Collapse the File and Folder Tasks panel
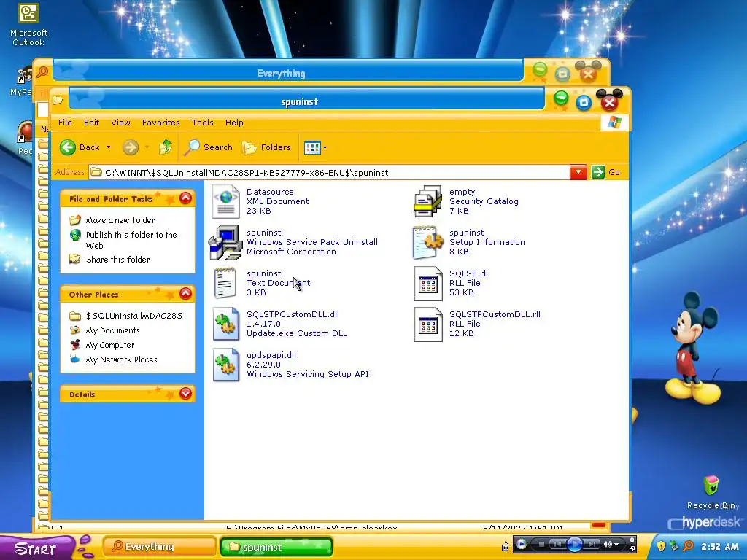This screenshot has width=747, height=560. pyautogui.click(x=186, y=198)
